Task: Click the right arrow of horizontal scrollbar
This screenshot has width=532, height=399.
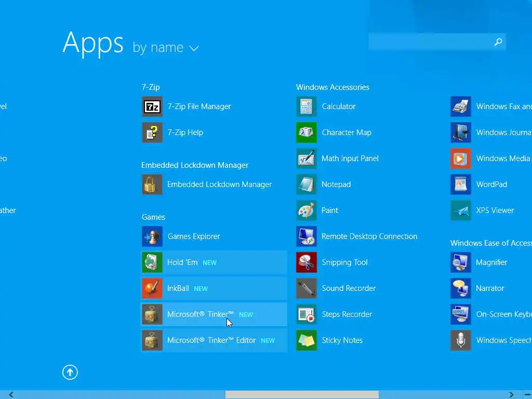Action: [511, 395]
